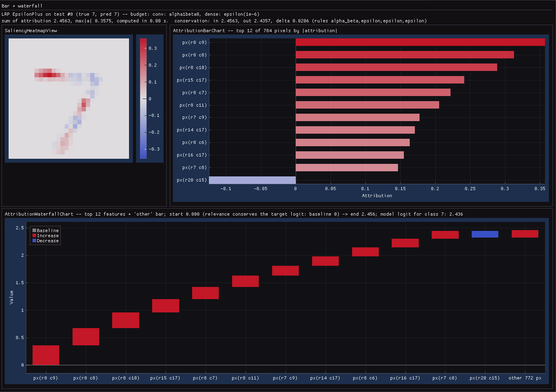The width and height of the screenshot is (556, 392).
Task: Toggle the Baseline series in the waterfall legend
Action: click(x=45, y=230)
